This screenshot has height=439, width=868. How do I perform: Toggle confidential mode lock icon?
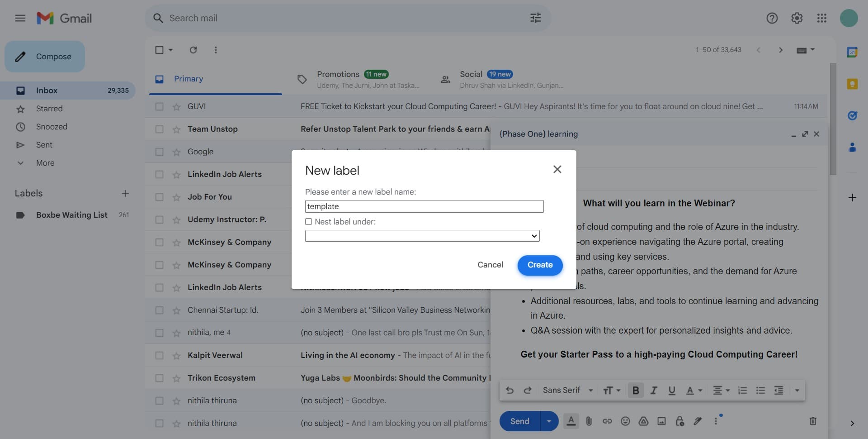pyautogui.click(x=679, y=421)
